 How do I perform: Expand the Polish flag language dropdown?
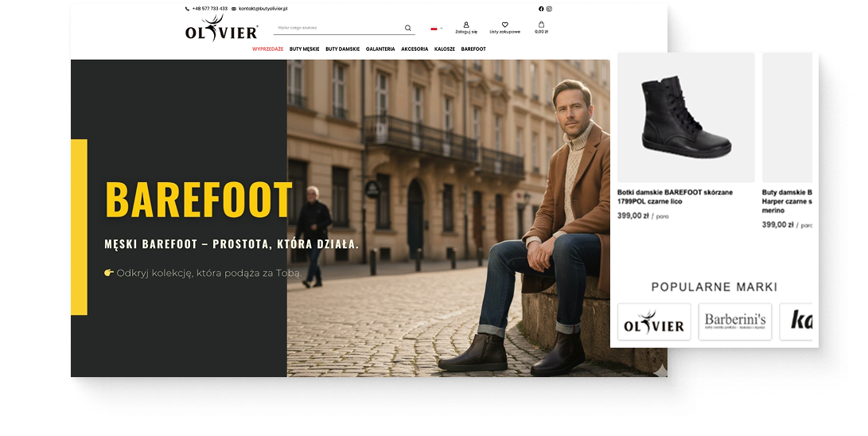(x=437, y=28)
